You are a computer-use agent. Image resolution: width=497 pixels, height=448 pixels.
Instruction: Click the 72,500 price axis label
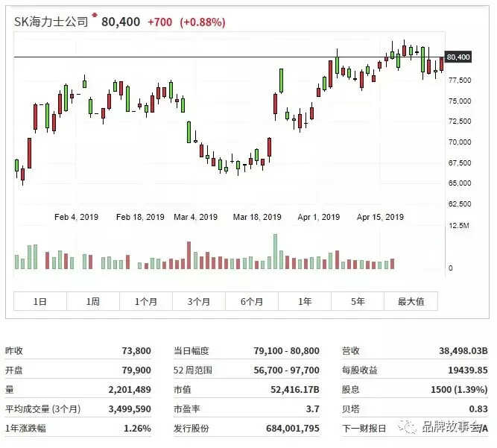(460, 121)
